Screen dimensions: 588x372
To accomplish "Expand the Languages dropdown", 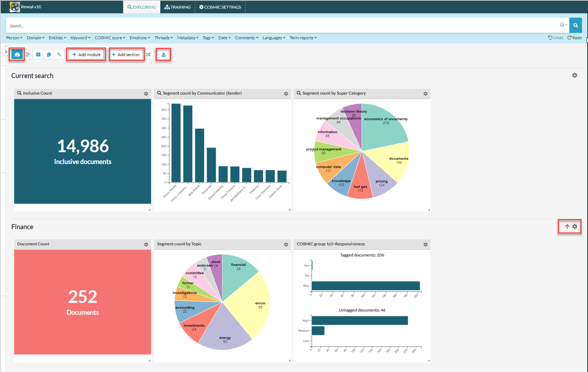I will point(274,38).
